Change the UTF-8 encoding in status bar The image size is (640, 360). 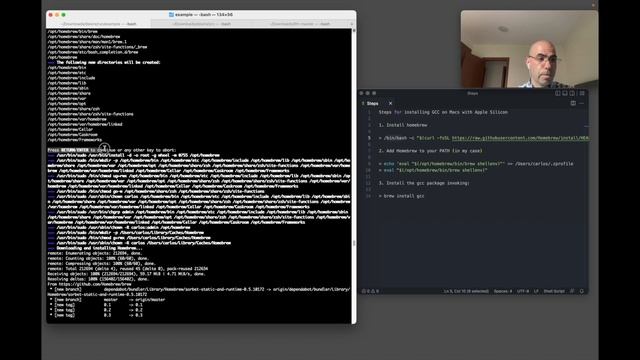click(523, 291)
